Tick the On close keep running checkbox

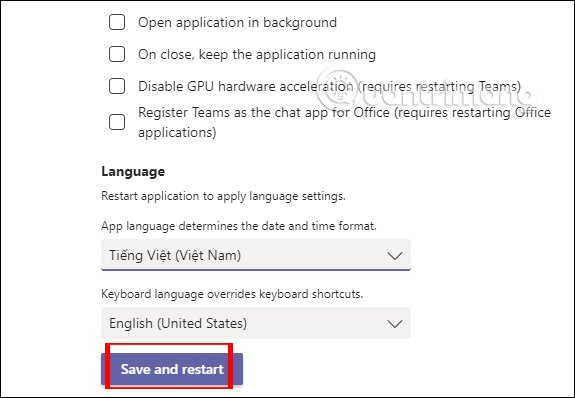tap(117, 54)
